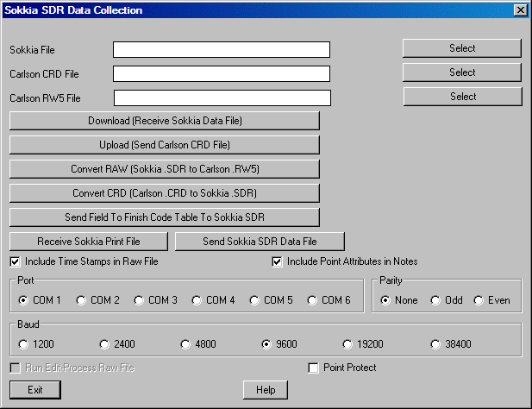The height and width of the screenshot is (409, 532).
Task: Send Field To Finish Code Table
Action: [x=165, y=217]
